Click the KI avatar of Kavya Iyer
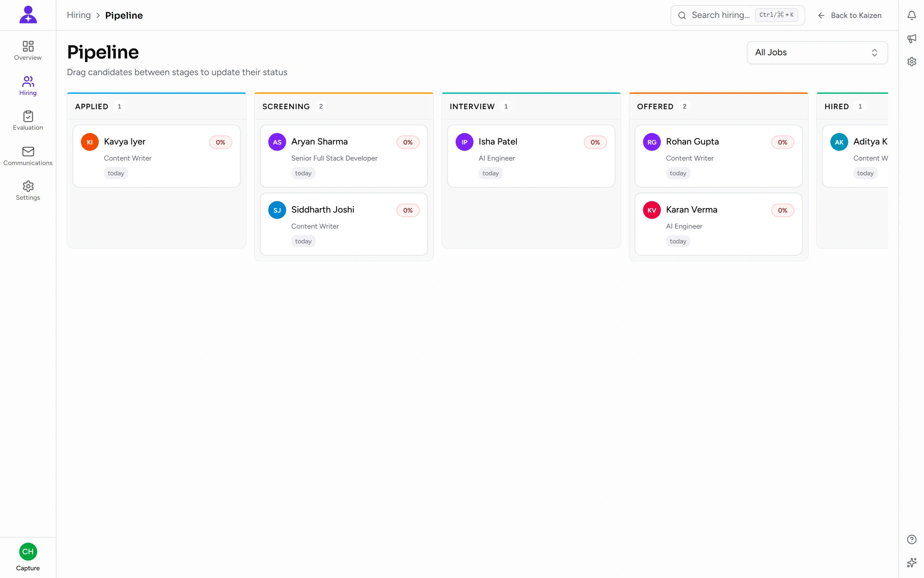This screenshot has width=924, height=578. pyautogui.click(x=90, y=142)
